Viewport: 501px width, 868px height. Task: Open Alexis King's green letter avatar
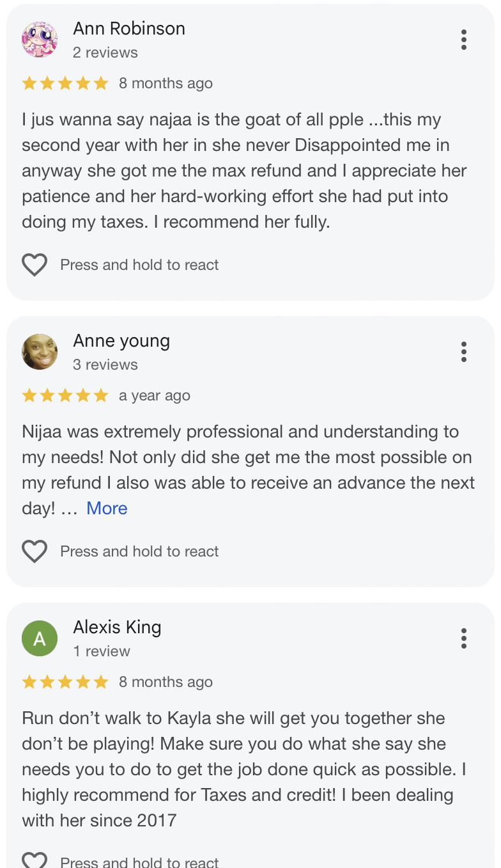tap(40, 638)
